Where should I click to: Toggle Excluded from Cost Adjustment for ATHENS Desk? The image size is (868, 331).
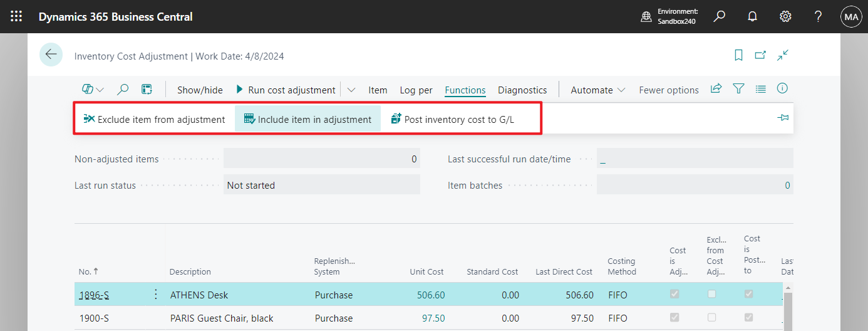pos(712,294)
